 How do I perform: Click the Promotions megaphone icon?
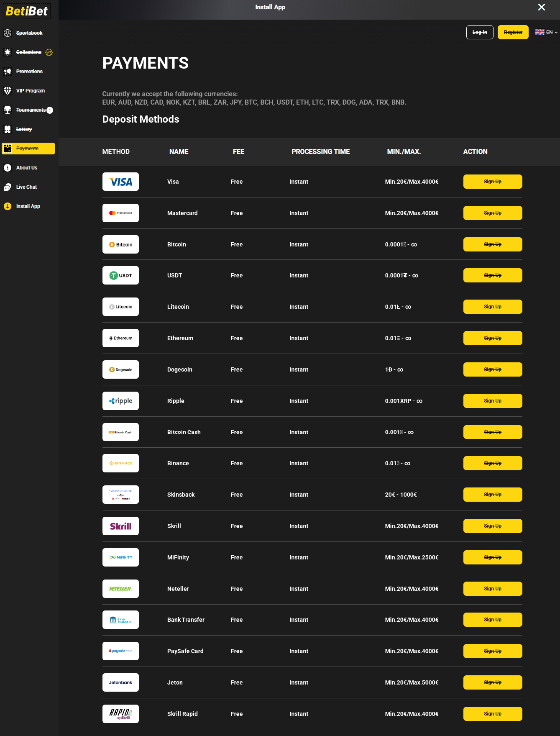[8, 72]
